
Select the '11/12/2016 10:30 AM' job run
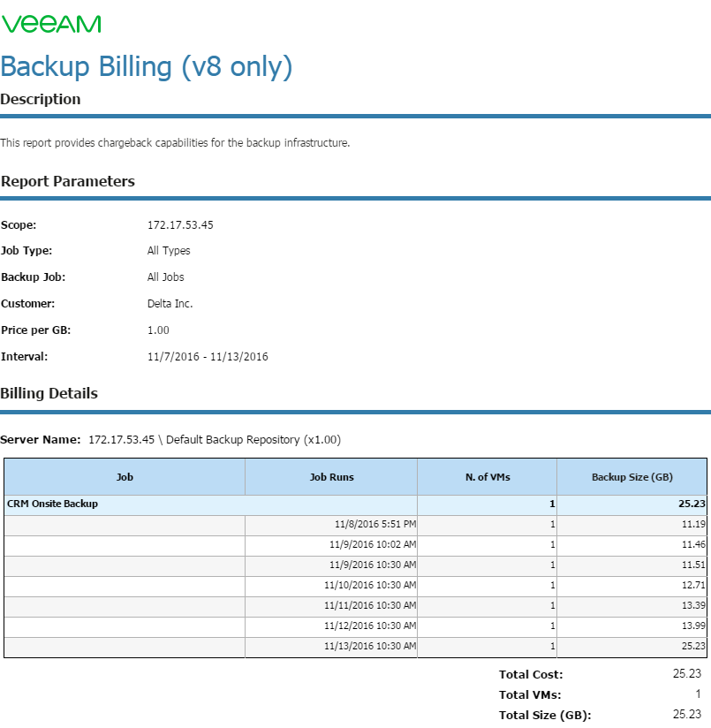[370, 626]
